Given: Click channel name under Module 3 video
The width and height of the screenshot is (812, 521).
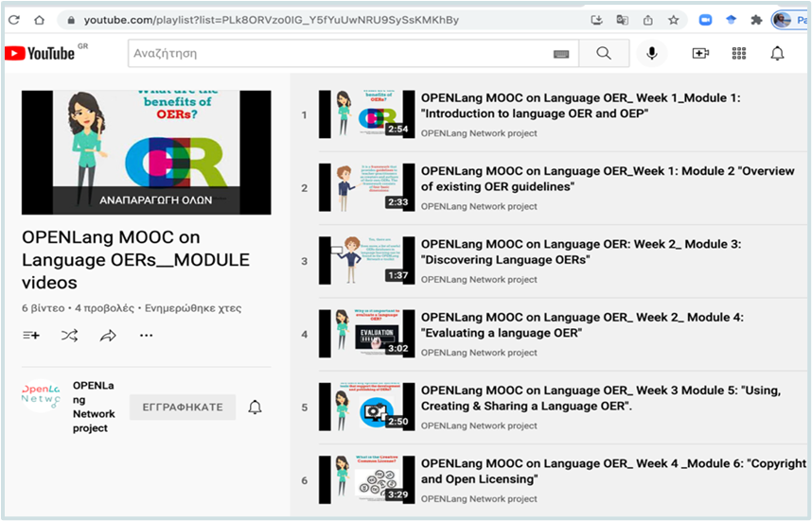Looking at the screenshot, I should (x=479, y=279).
